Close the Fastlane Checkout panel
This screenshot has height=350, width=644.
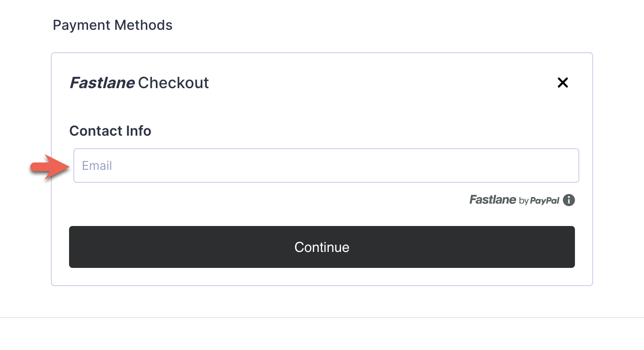click(562, 83)
